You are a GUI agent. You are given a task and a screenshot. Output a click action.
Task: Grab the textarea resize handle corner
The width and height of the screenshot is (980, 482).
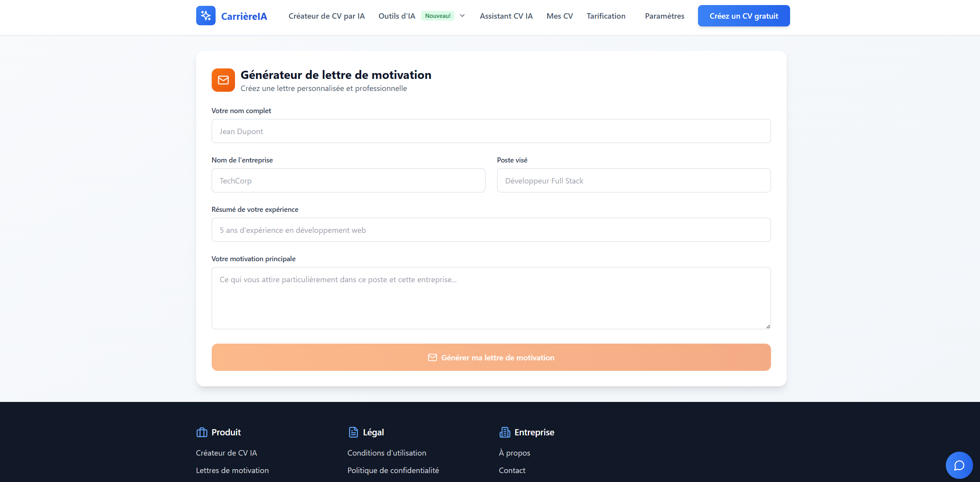(x=768, y=327)
